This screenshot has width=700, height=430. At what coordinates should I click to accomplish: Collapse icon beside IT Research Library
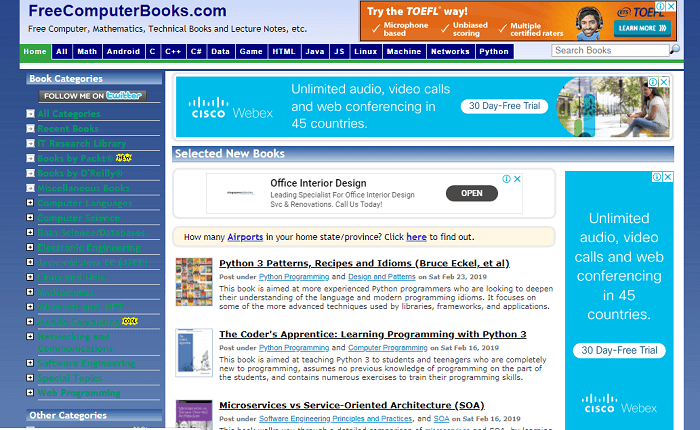[30, 143]
